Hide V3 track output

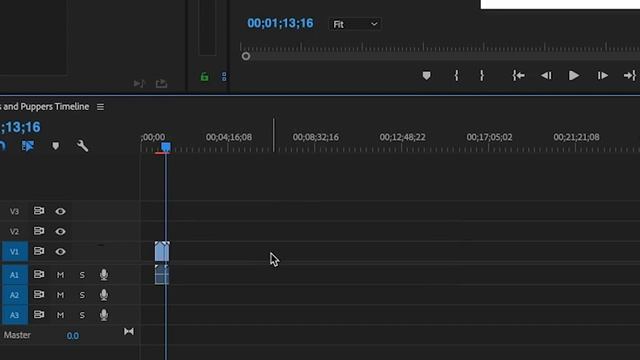[60, 211]
